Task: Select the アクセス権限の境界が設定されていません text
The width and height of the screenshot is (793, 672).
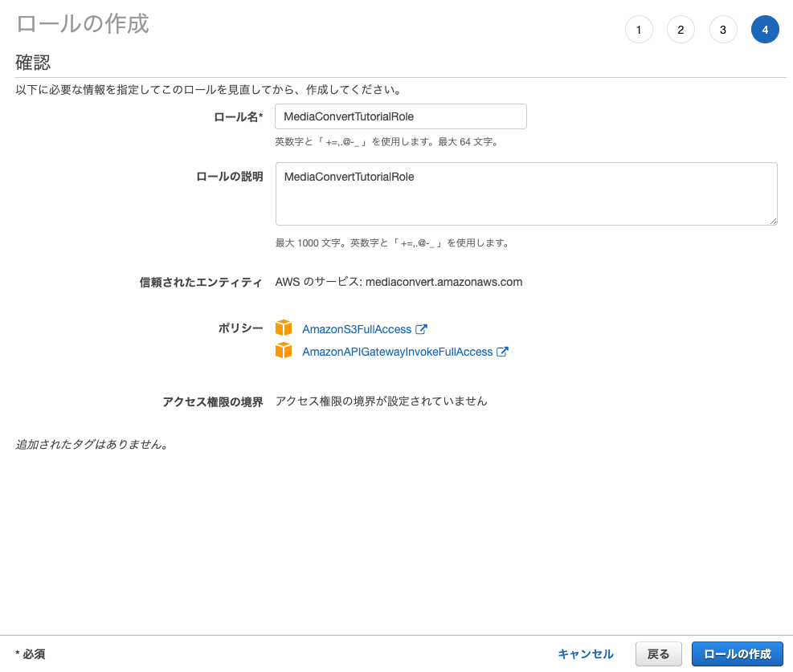Action: [382, 401]
